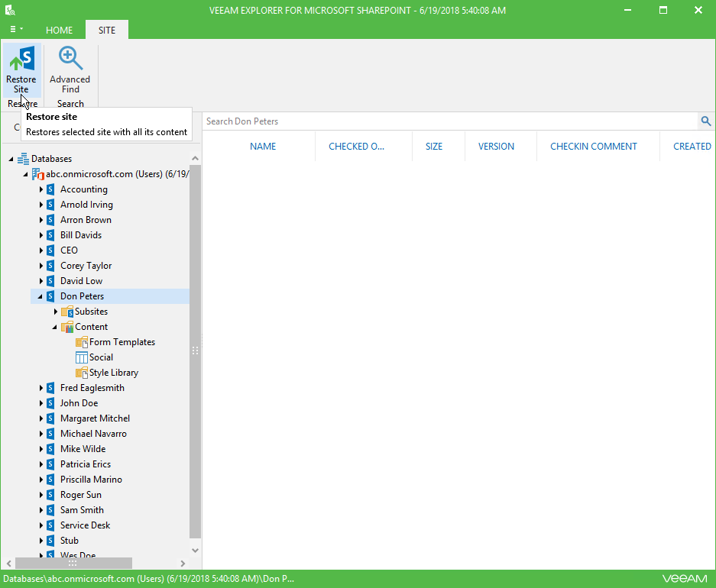Expand the Subsites folder
This screenshot has height=588, width=716.
point(55,312)
